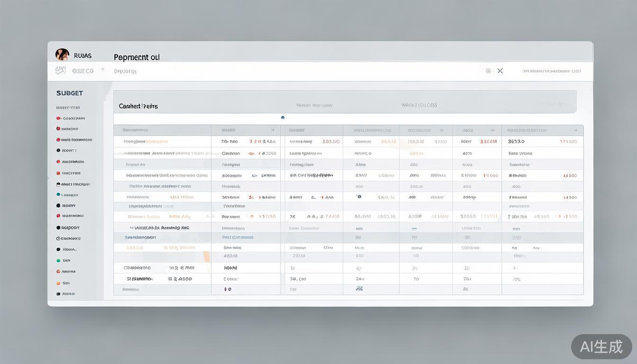Image resolution: width=637 pixels, height=364 pixels.
Task: Click the dark square icon ending the sidebar list
Action: pos(58,294)
